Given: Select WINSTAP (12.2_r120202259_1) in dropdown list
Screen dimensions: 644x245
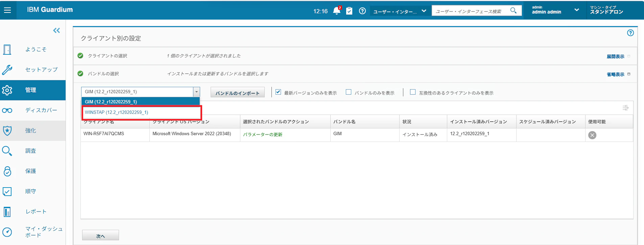Looking at the screenshot, I should [x=141, y=112].
